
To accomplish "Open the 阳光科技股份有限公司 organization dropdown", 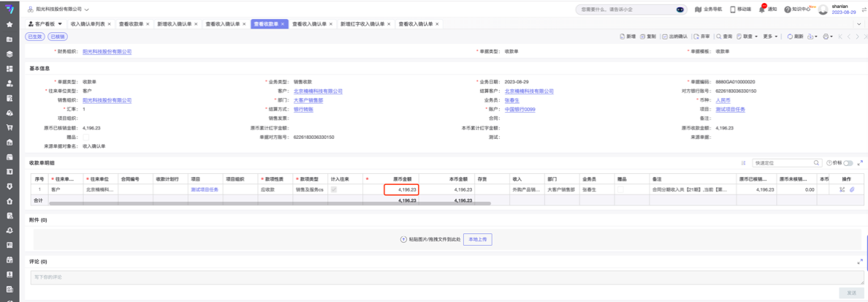I will [x=62, y=10].
